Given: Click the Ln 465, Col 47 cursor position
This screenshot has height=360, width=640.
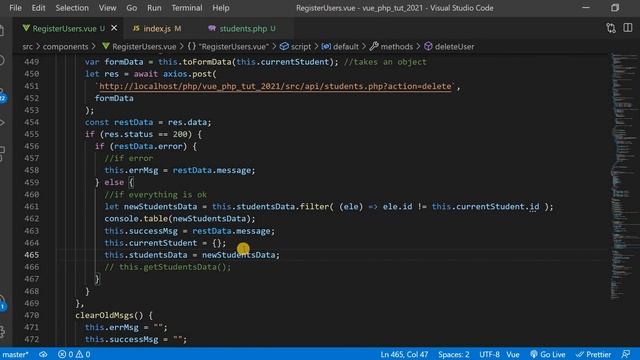Looking at the screenshot, I should (404, 354).
